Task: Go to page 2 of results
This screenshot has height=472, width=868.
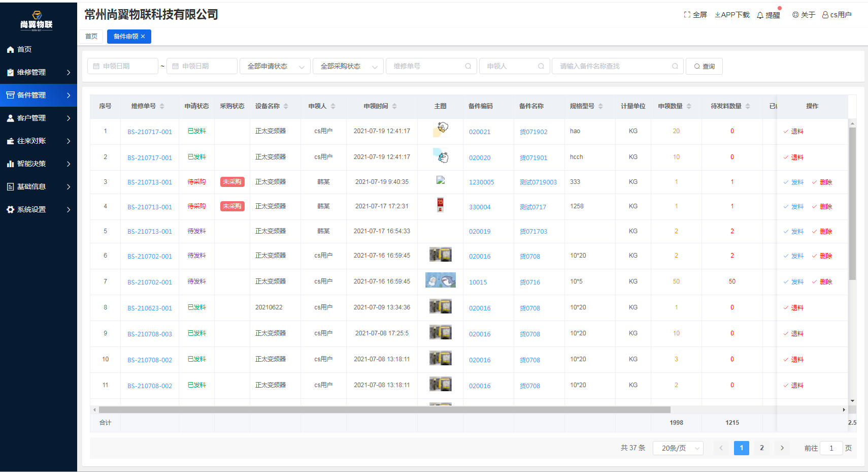Action: pos(761,448)
